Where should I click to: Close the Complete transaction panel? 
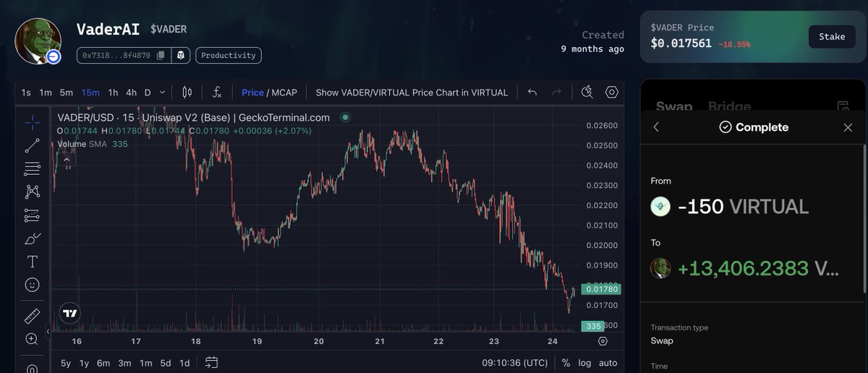point(848,127)
